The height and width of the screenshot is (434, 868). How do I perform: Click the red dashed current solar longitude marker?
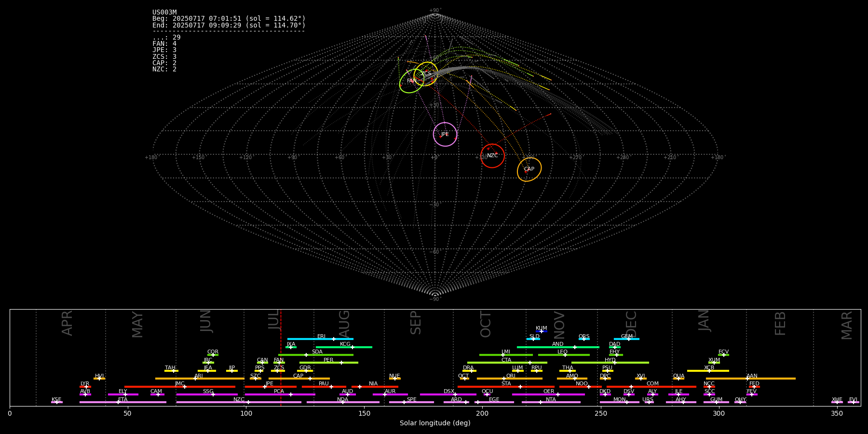point(281,357)
